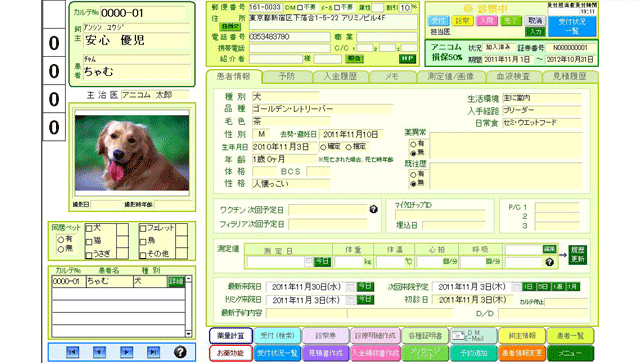Viewport: 640px width, 363px height.
Task: Select 有 radio for 同居ペット
Action: tap(60, 239)
